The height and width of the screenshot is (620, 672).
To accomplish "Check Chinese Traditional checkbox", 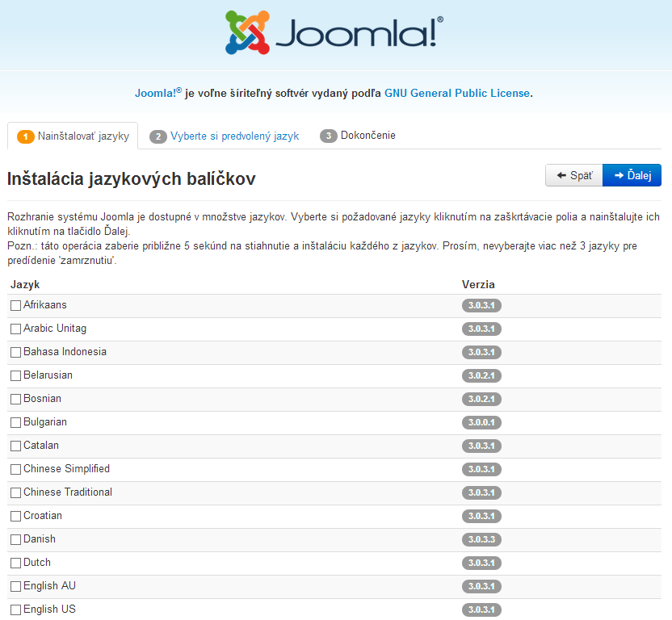I will [16, 492].
